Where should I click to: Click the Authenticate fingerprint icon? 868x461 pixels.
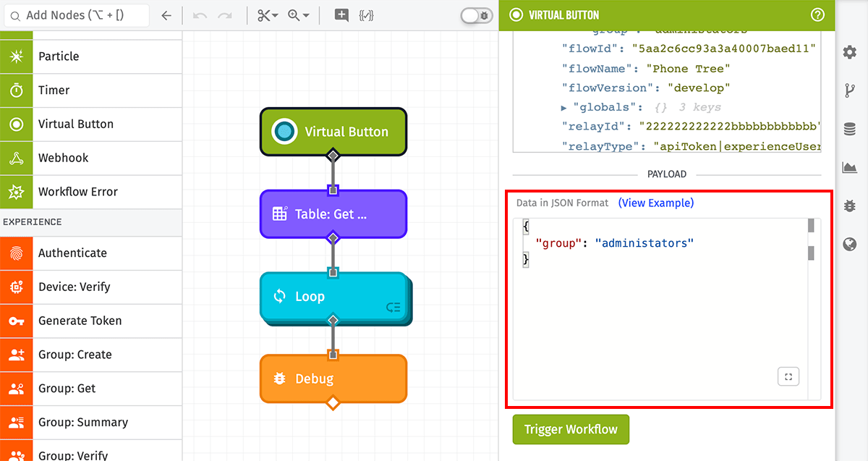16,253
